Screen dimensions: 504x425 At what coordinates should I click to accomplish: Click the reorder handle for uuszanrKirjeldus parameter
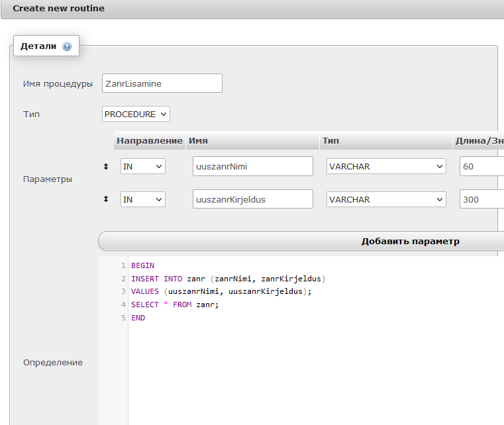(105, 199)
